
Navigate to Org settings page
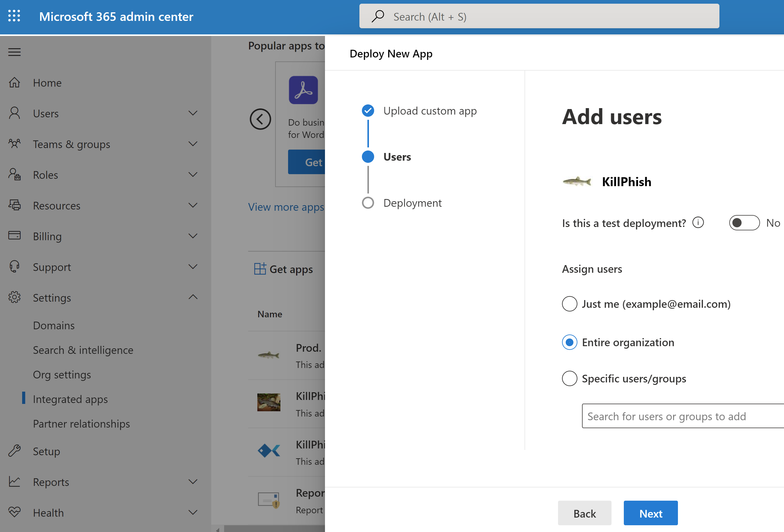[62, 374]
